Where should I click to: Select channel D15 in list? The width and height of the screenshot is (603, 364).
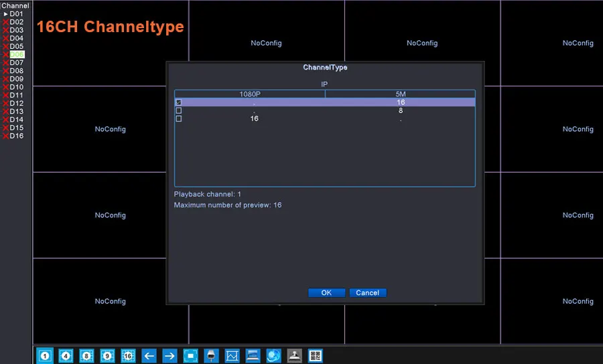[x=16, y=128]
